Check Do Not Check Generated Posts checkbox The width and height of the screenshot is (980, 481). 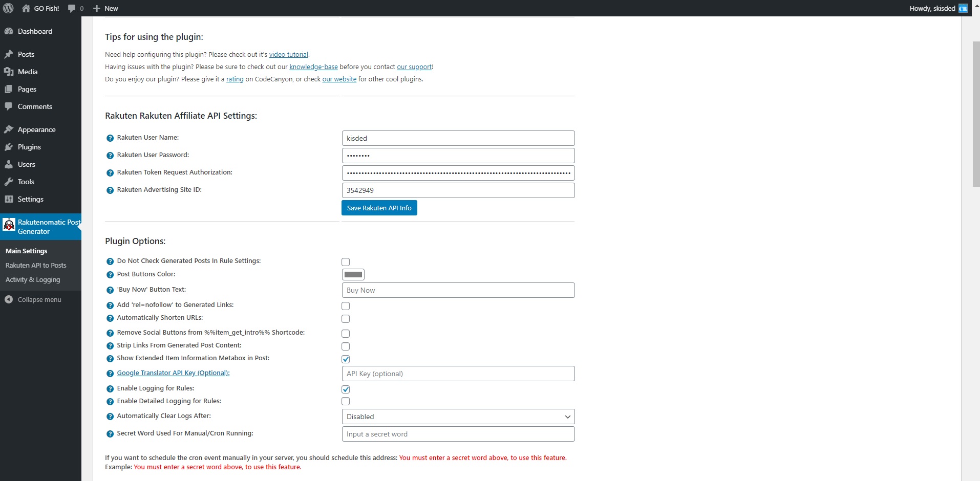[346, 262]
